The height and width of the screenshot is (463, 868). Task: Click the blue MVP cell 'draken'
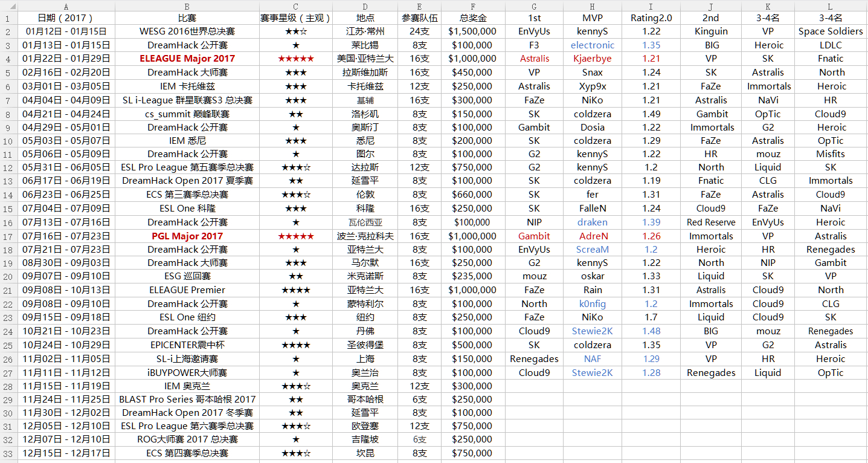click(x=593, y=222)
